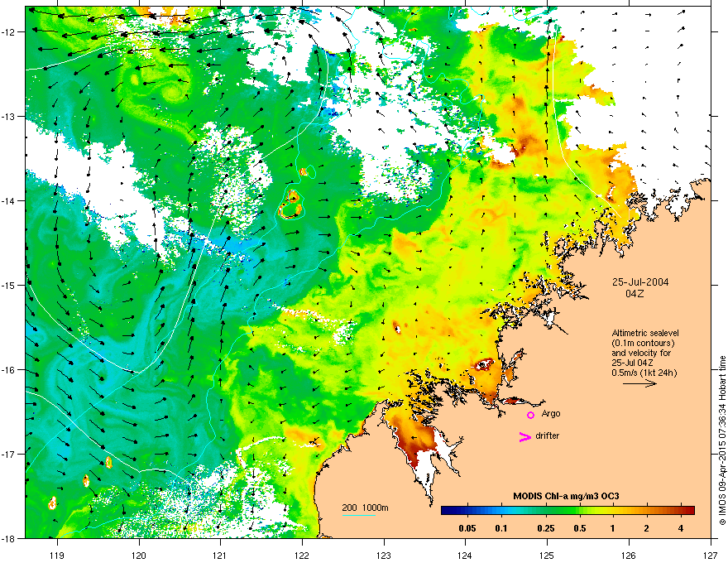The width and height of the screenshot is (728, 563).
Task: Click the Argo legend label
Action: pos(551,413)
